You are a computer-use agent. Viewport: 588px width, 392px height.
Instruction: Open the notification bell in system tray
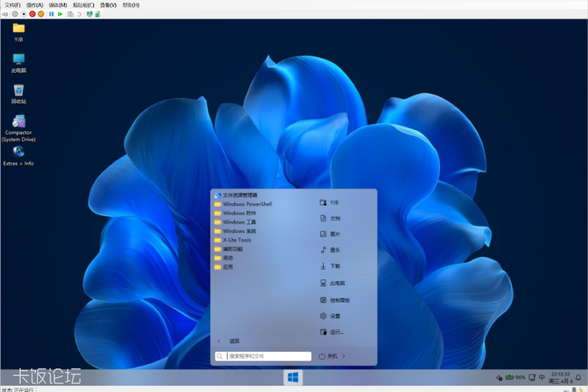pos(578,377)
